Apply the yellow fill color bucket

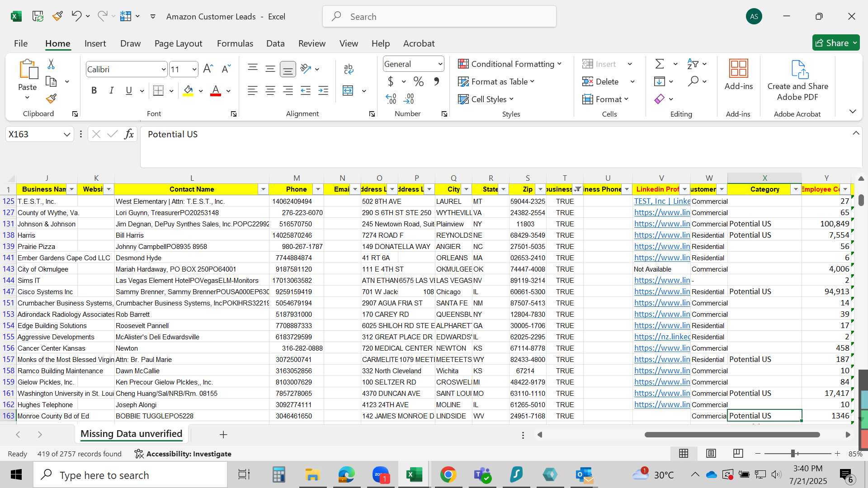point(189,90)
